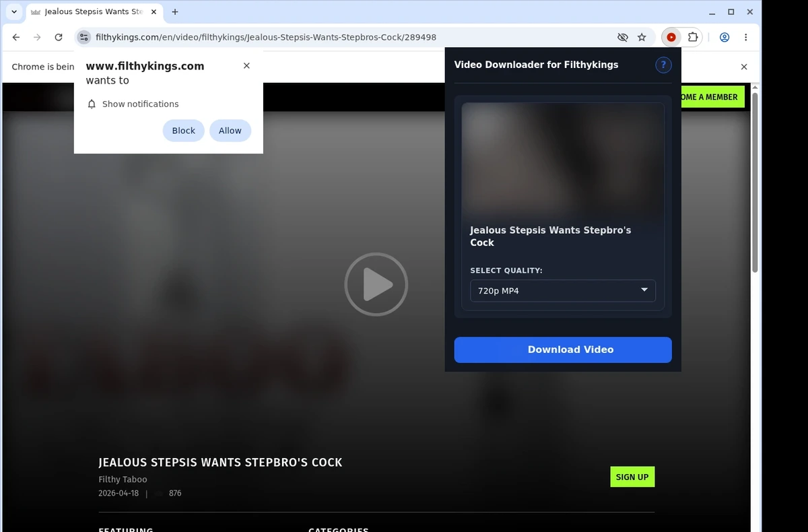Screen dimensions: 808x532
Task: Click the video thumbnail in the downloader panel
Action: pos(563,160)
